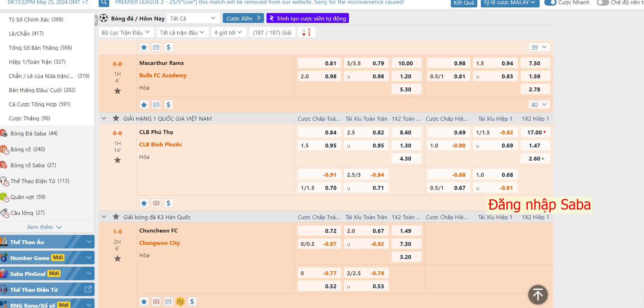Click the Cược Xiên button
The width and height of the screenshot is (644, 308).
tap(243, 18)
